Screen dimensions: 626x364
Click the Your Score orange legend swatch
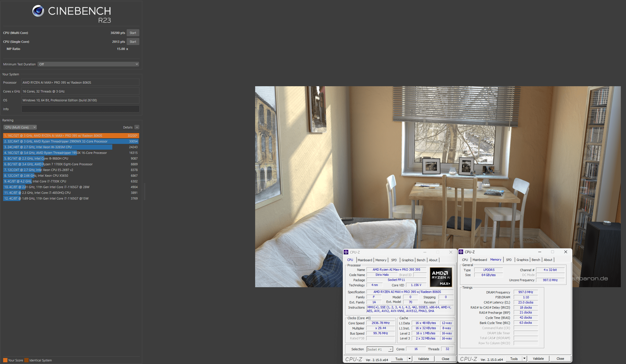click(5, 360)
